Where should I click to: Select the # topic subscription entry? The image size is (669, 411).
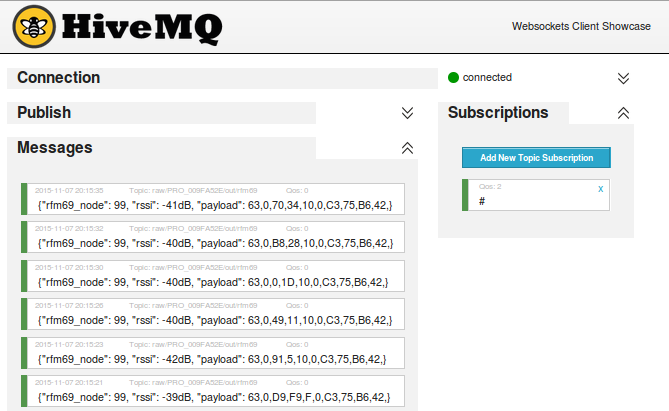[536, 195]
